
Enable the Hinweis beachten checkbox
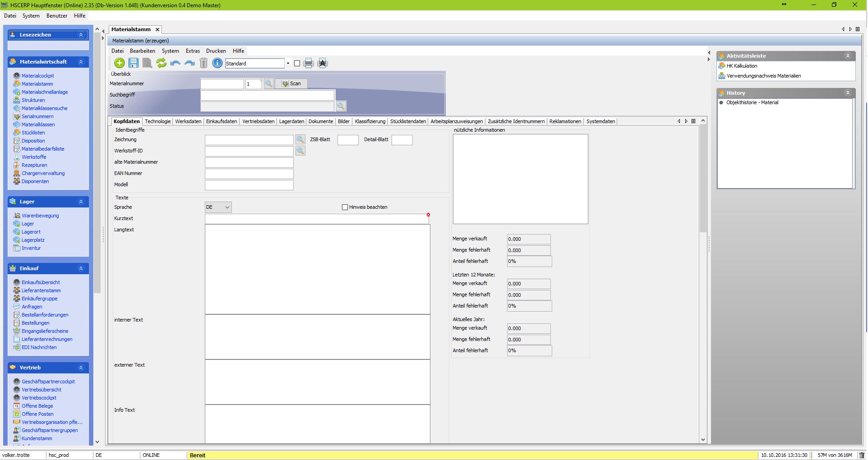(x=345, y=207)
